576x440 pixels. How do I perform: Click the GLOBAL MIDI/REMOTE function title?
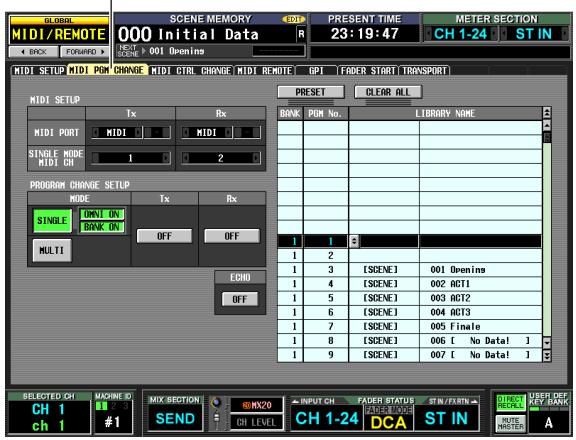(x=59, y=30)
